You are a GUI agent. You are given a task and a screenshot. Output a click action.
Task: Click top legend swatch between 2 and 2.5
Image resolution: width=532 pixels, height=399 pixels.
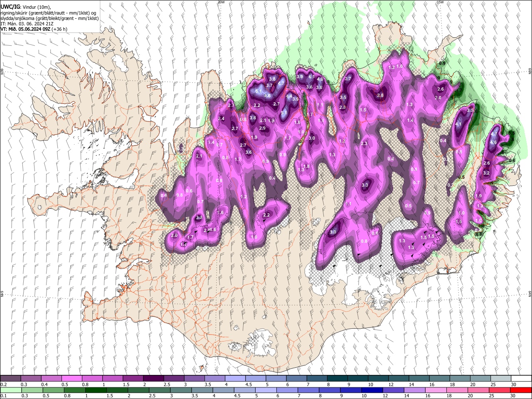(153, 379)
